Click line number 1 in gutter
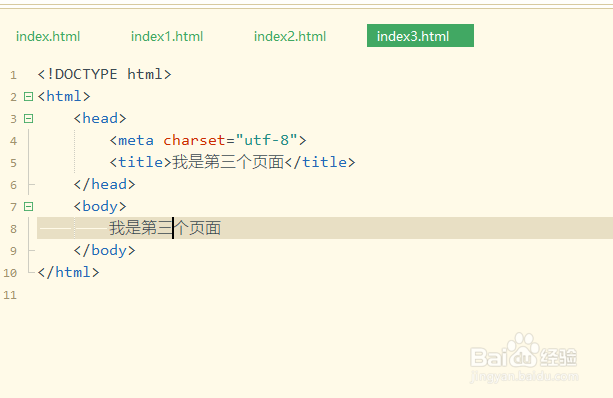 [13, 75]
